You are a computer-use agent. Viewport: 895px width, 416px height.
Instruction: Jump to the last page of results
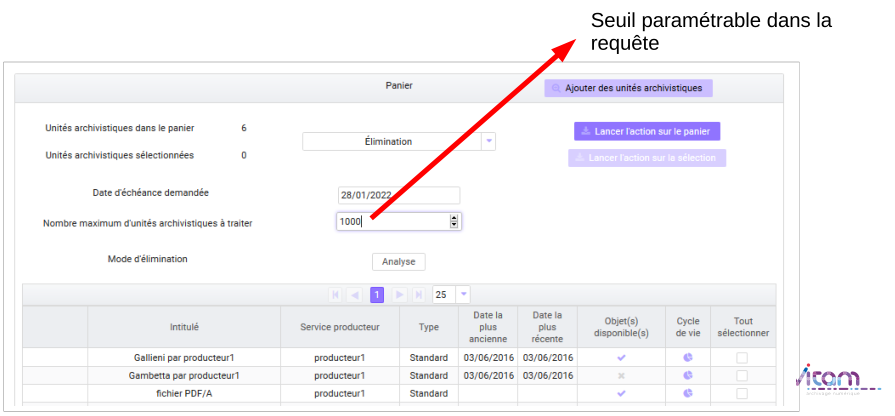point(418,295)
